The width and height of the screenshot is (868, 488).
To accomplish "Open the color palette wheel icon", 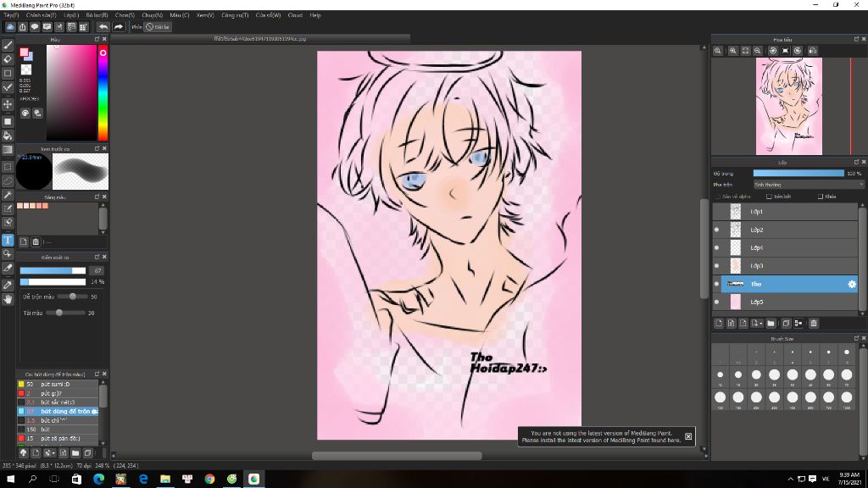I will tap(25, 113).
